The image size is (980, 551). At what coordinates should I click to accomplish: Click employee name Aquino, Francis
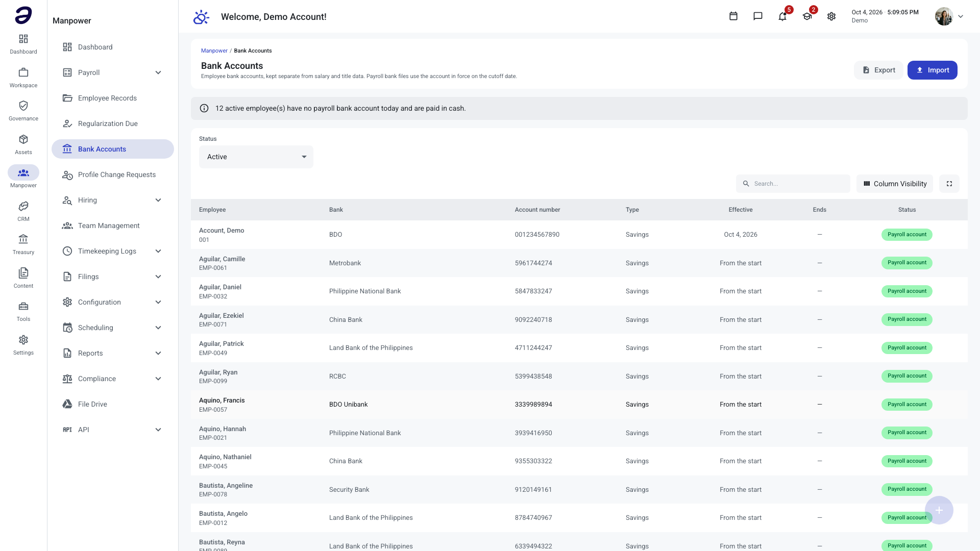[222, 400]
